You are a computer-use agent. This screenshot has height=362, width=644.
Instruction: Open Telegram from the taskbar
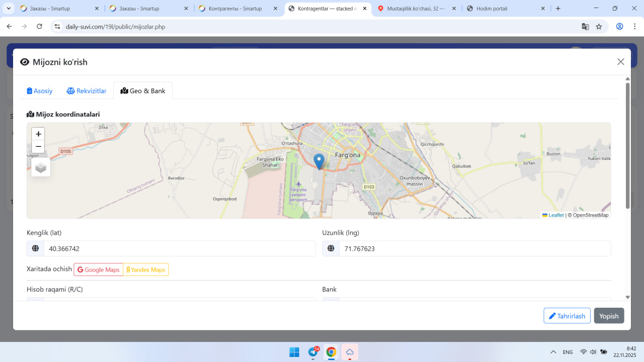(313, 352)
